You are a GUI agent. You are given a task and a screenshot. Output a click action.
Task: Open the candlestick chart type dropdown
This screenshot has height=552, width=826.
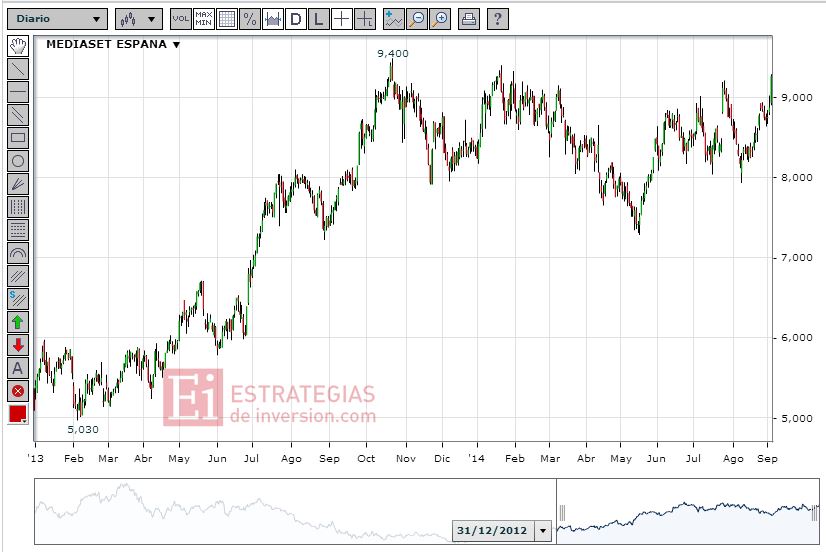pyautogui.click(x=139, y=19)
